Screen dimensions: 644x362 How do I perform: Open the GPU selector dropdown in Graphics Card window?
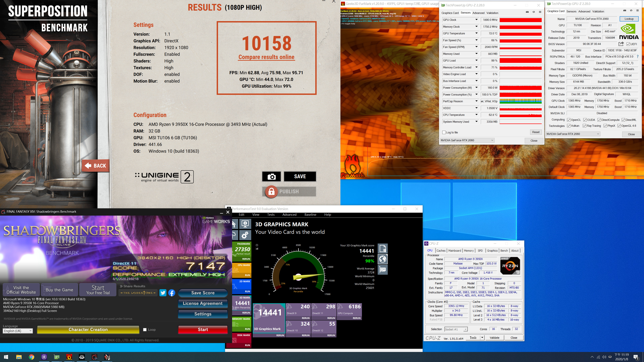pyautogui.click(x=573, y=134)
